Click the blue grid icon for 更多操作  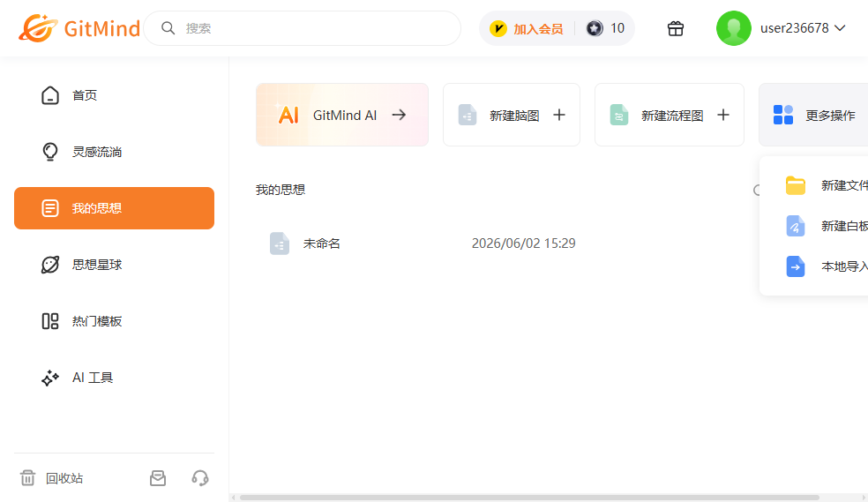click(783, 115)
